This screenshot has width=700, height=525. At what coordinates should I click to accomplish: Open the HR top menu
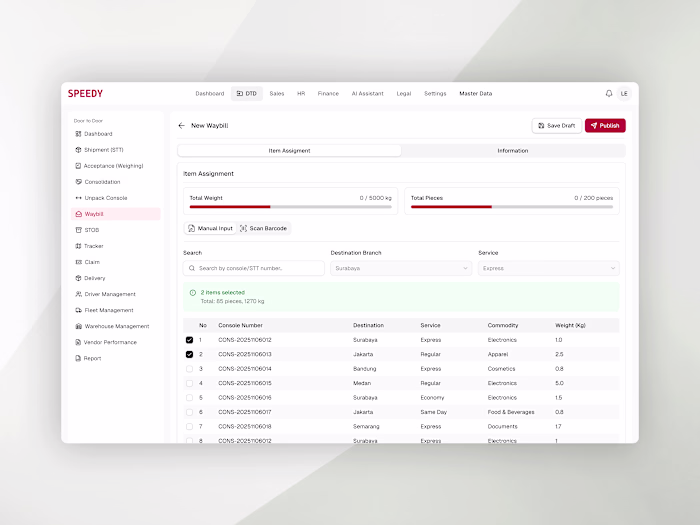(x=301, y=94)
